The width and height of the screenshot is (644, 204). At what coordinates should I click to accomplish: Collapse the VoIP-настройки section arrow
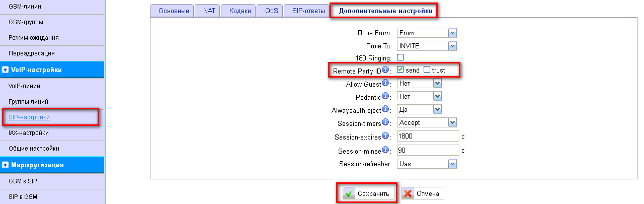(5, 70)
